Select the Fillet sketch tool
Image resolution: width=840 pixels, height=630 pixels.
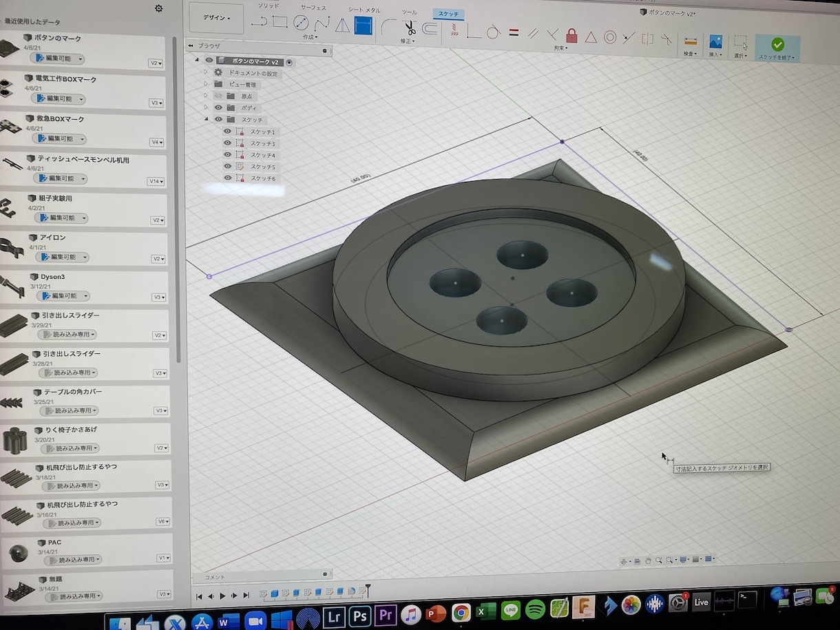click(x=389, y=28)
